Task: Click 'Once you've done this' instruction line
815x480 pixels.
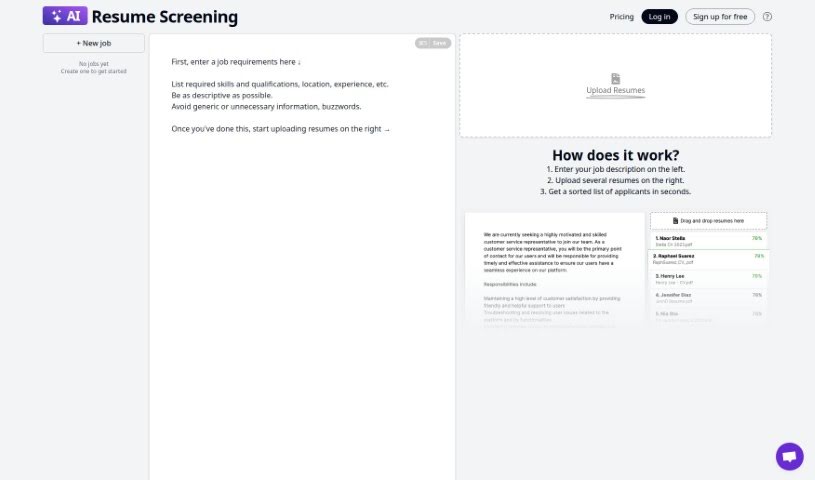Action: [281, 129]
